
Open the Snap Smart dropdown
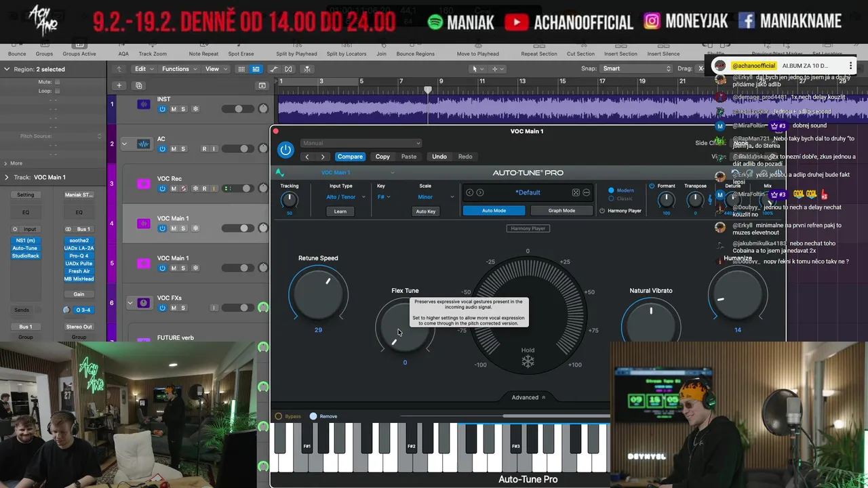[637, 68]
